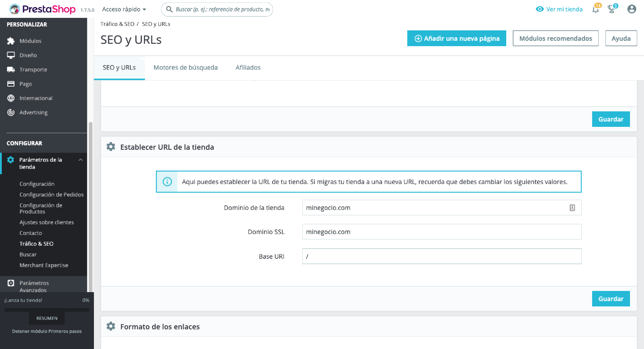The width and height of the screenshot is (644, 349).
Task: Open the Transporte menu label
Action: [33, 69]
